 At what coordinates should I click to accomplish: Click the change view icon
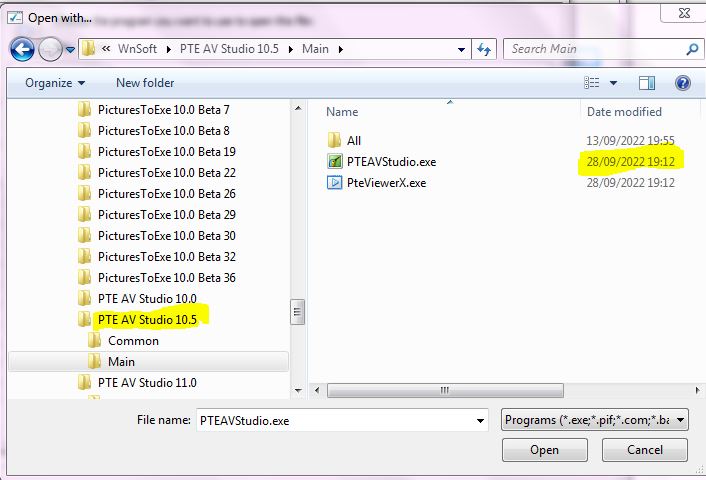[x=592, y=83]
